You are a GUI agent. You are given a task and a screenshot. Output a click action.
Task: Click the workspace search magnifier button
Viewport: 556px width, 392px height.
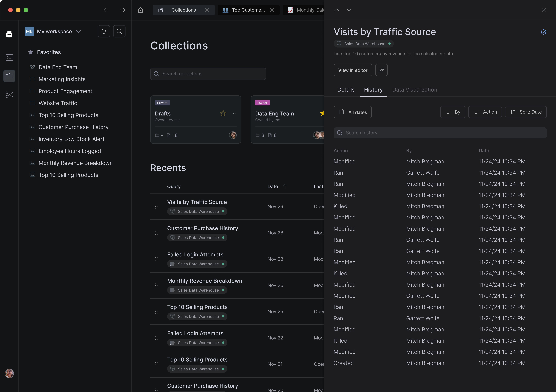119,31
